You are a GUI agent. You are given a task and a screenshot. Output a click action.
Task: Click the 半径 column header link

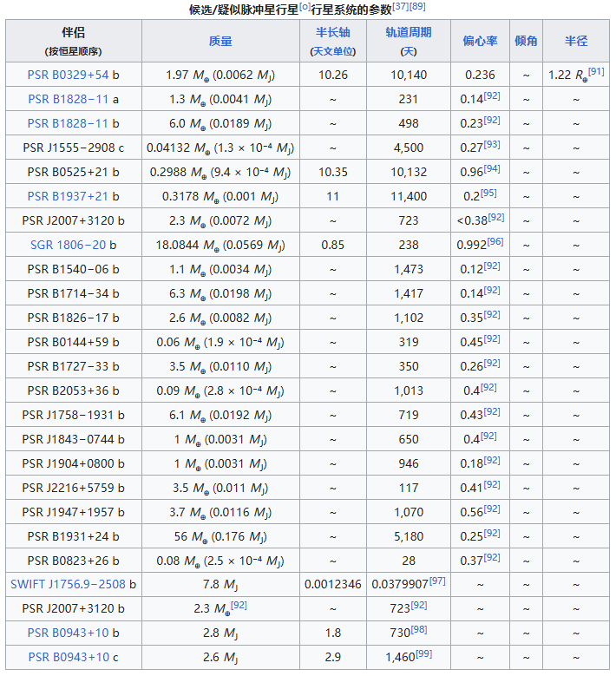pyautogui.click(x=575, y=41)
